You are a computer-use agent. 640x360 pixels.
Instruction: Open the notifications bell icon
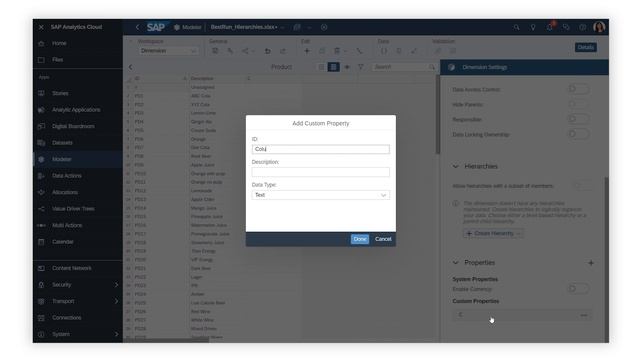coord(550,27)
